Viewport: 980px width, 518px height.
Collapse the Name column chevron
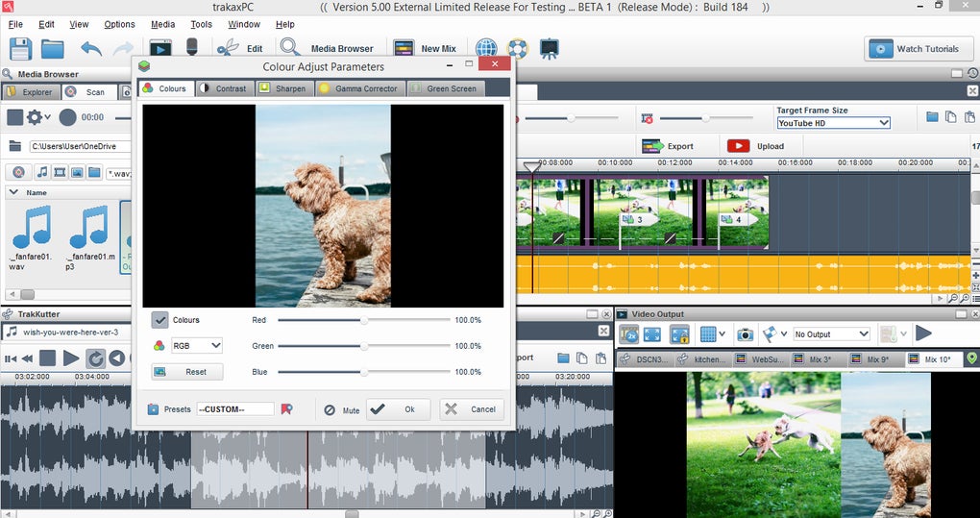[13, 192]
